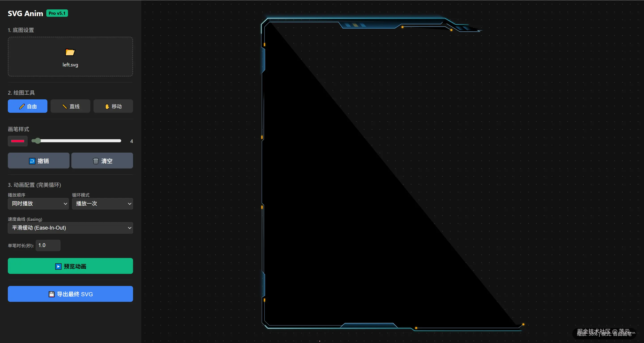
Task: Click the 导出最终 SVG button
Action: point(75,294)
